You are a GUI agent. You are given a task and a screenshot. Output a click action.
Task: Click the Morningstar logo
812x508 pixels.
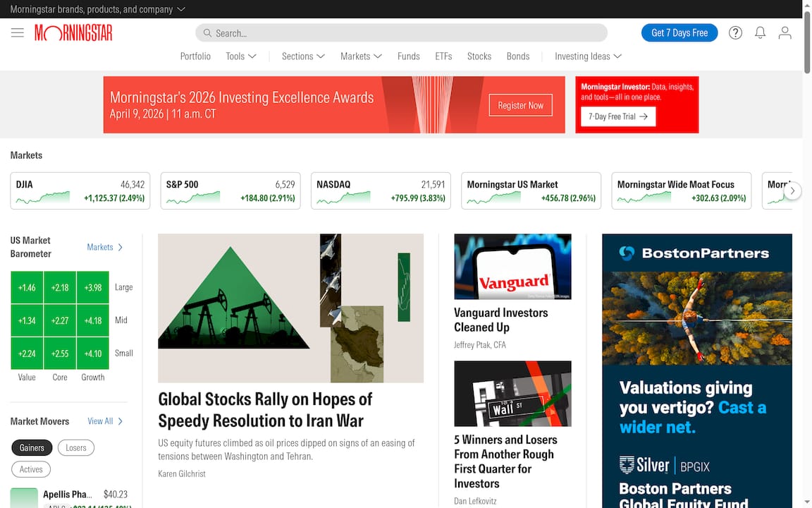coord(73,33)
